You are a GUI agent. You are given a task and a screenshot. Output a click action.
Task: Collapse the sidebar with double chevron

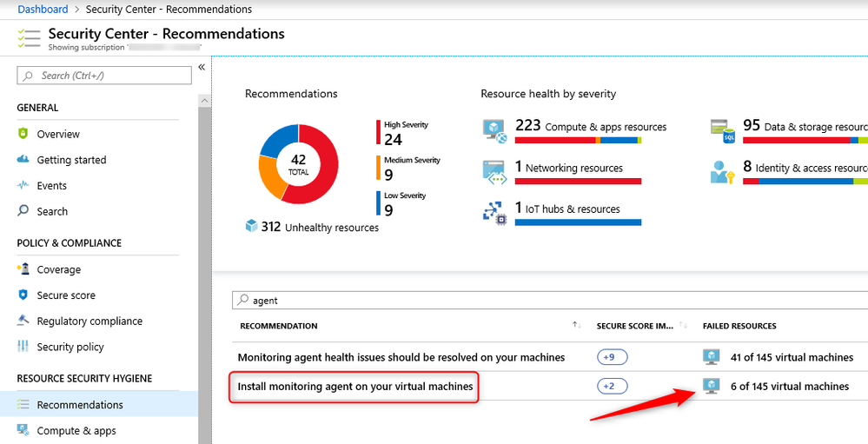coord(202,67)
